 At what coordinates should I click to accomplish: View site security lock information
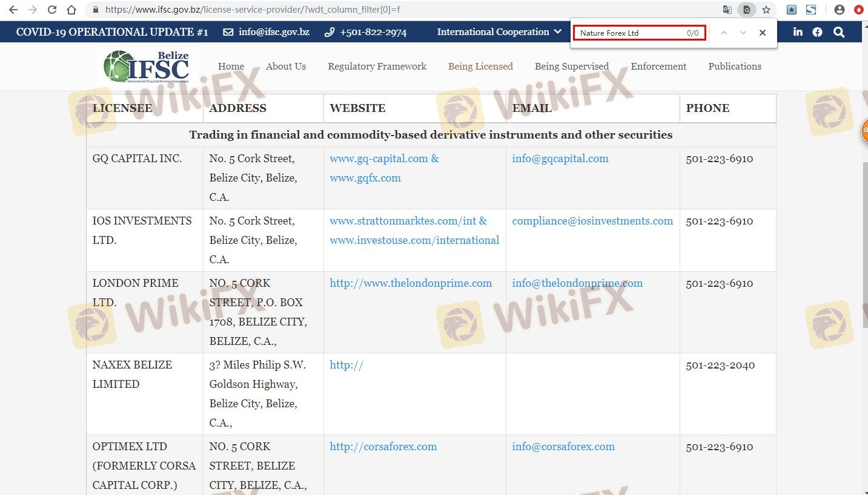tap(95, 10)
